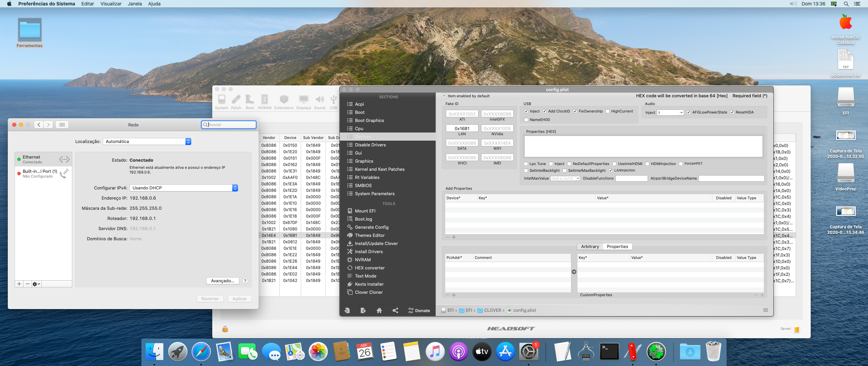Click the share icon in Clover bottom bar
Viewport: 868px width, 366px height.
coord(395,310)
